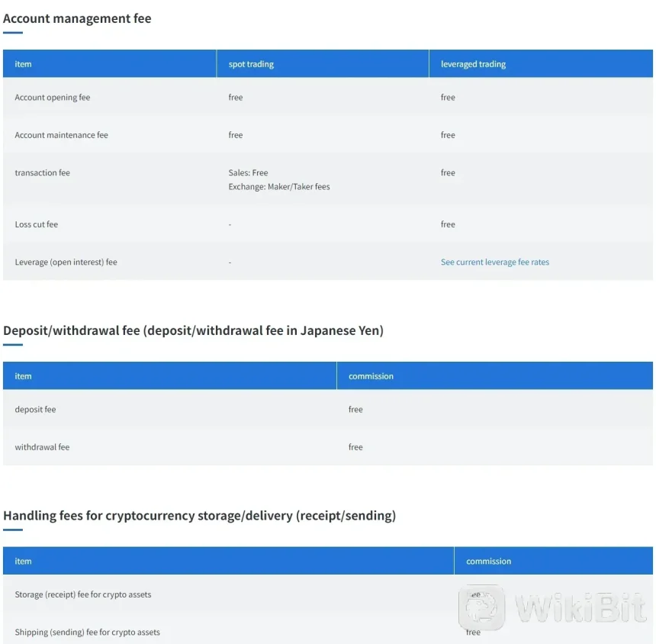Click the 'Account management fee' heading
The width and height of the screenshot is (656, 644).
click(77, 18)
